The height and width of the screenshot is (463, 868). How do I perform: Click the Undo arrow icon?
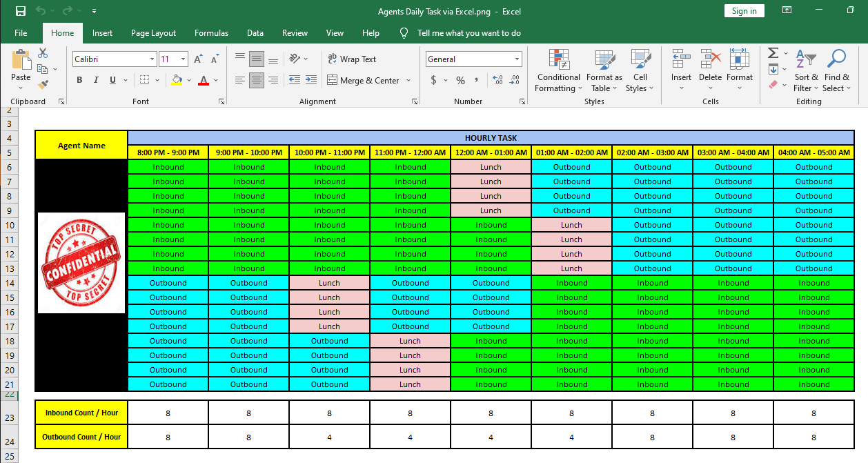pyautogui.click(x=41, y=11)
